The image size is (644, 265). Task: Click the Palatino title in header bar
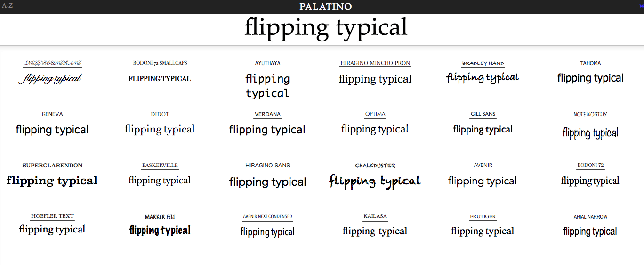pyautogui.click(x=326, y=7)
